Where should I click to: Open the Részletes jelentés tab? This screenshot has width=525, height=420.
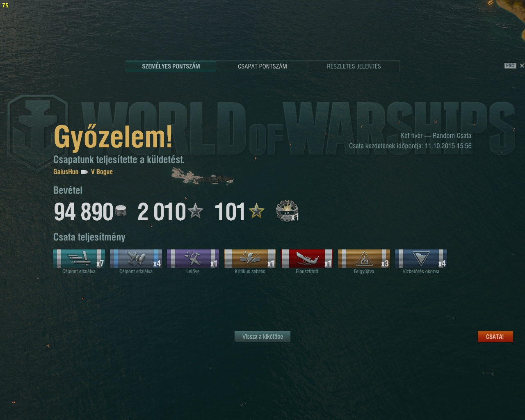click(354, 66)
